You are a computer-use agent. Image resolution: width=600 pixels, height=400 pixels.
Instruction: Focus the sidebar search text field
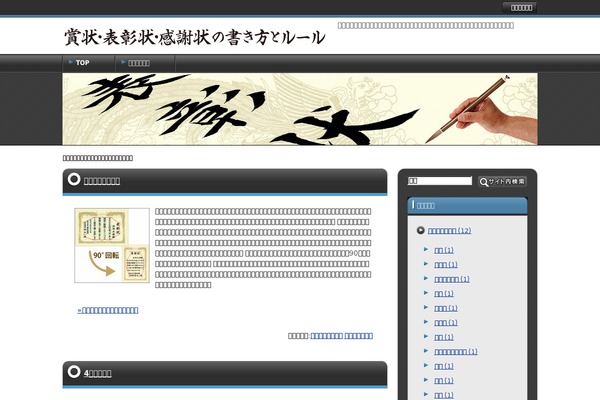pos(440,181)
